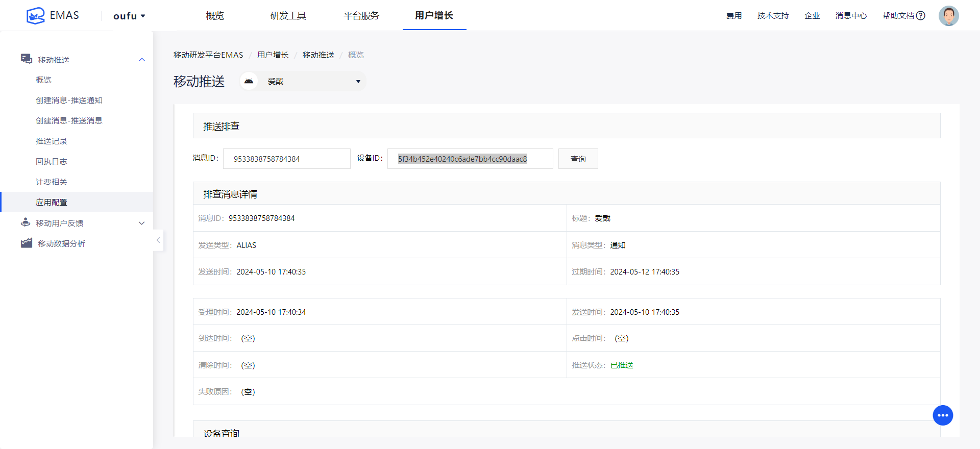Open the user avatar menu
Image resolution: width=980 pixels, height=449 pixels.
point(948,16)
